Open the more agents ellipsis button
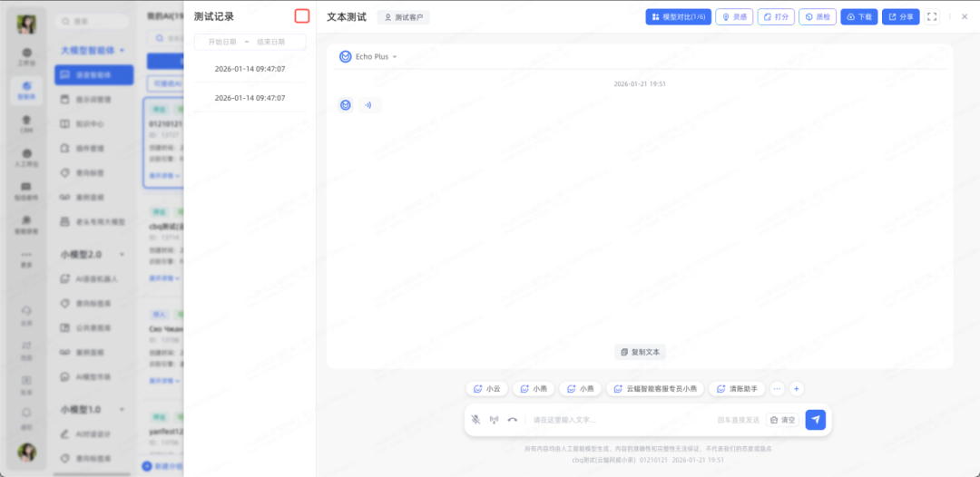The width and height of the screenshot is (980, 477). click(777, 388)
